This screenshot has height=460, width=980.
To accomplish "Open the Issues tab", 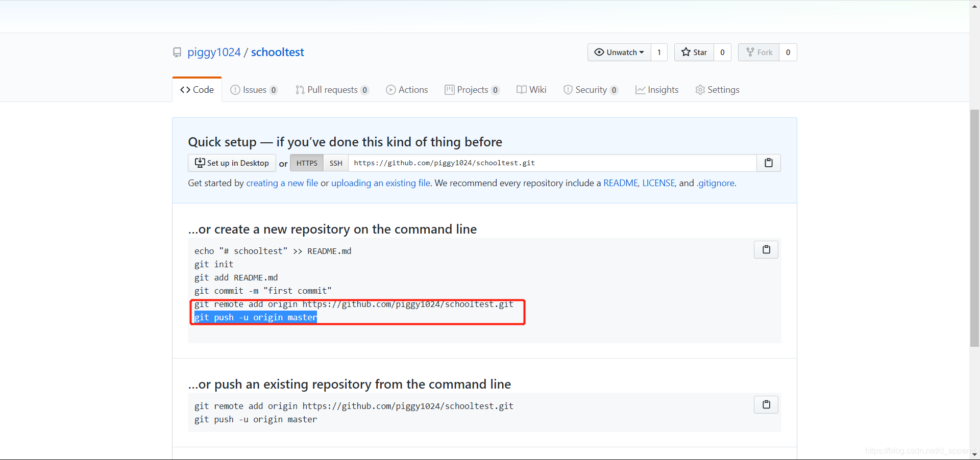I will [254, 90].
